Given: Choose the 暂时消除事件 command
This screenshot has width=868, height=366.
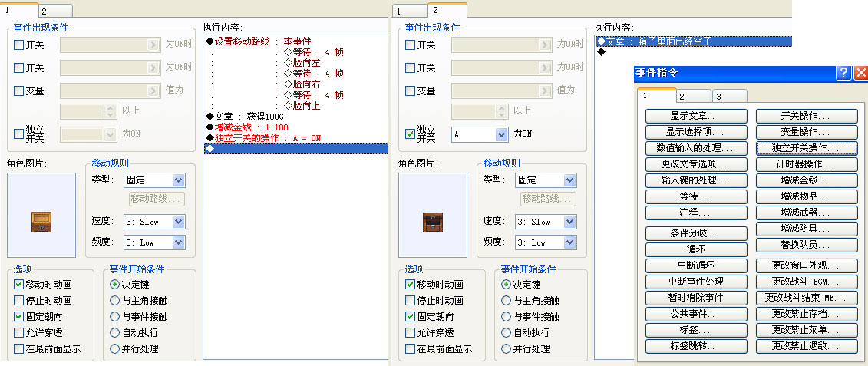Looking at the screenshot, I should coord(696,298).
